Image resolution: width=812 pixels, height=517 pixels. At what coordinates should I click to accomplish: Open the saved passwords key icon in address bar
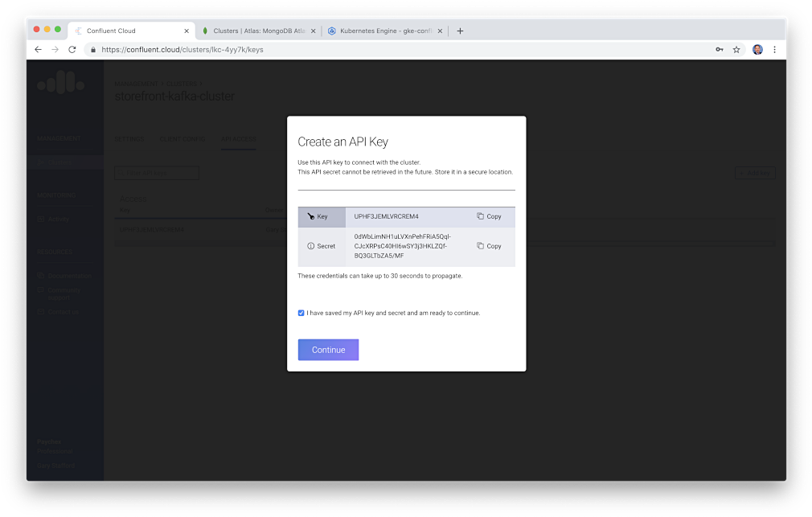coord(719,49)
